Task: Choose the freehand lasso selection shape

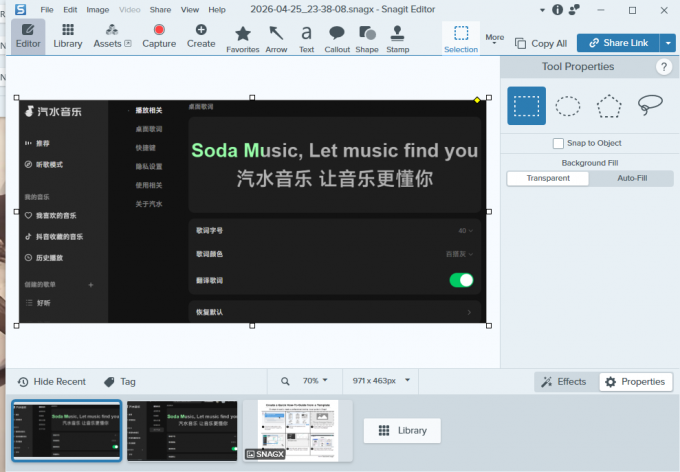Action: point(650,105)
